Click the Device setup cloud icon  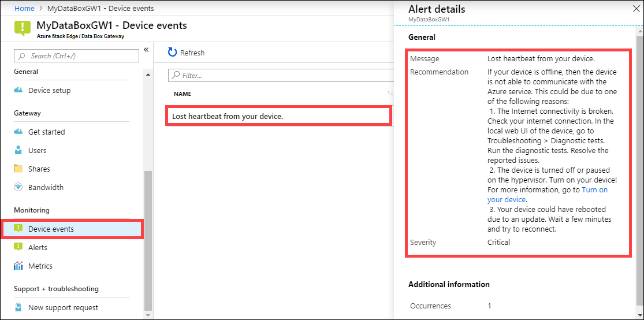coord(18,90)
